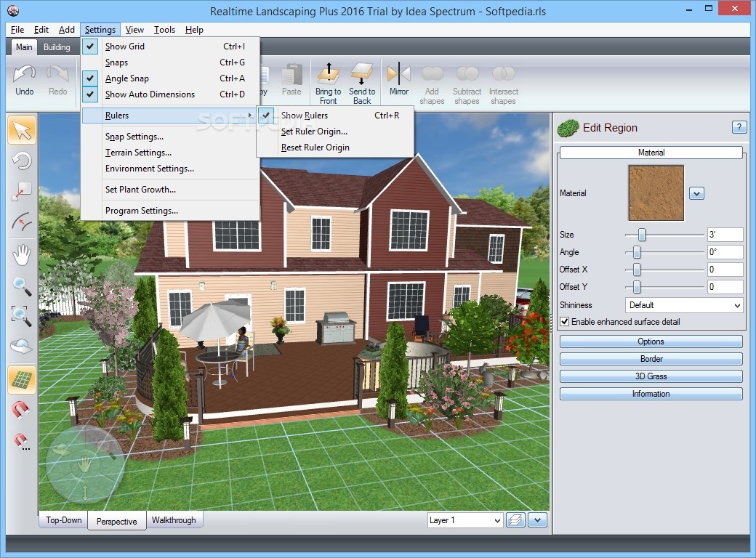The image size is (756, 558).
Task: Click the Border button
Action: click(x=651, y=359)
